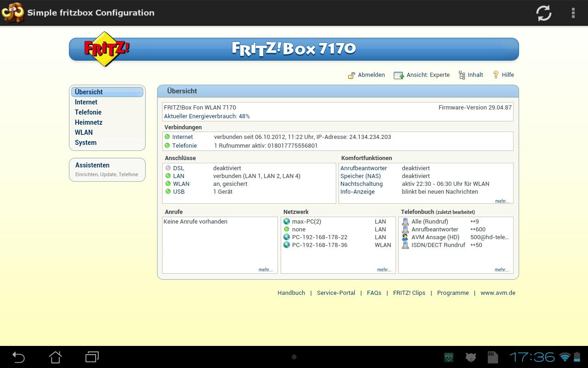Open the Programme footer link
Viewport: 588px width, 368px height.
point(453,293)
